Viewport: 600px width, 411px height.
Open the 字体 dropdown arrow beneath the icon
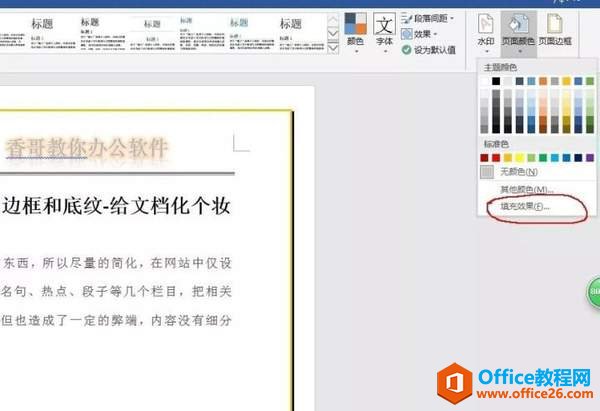pos(385,51)
